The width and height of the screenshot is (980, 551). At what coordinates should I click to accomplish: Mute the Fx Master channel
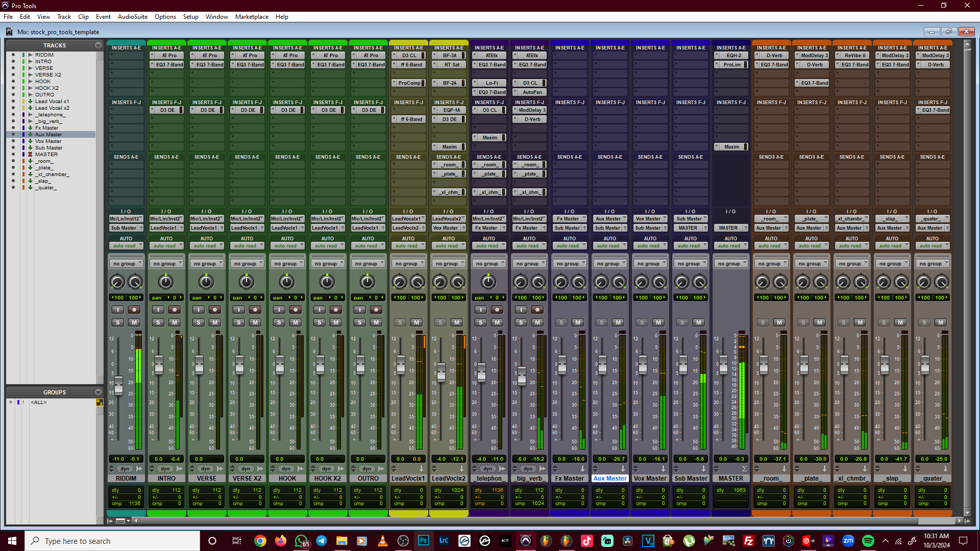pos(578,322)
